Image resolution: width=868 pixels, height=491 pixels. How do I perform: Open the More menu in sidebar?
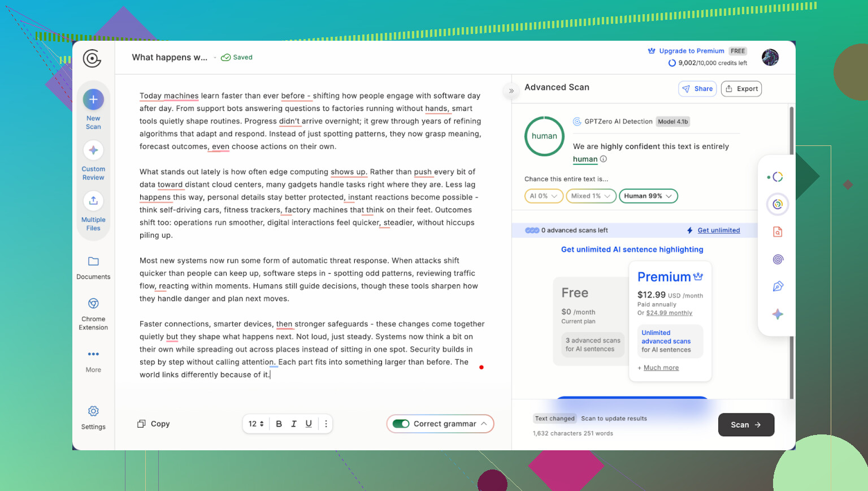(93, 355)
